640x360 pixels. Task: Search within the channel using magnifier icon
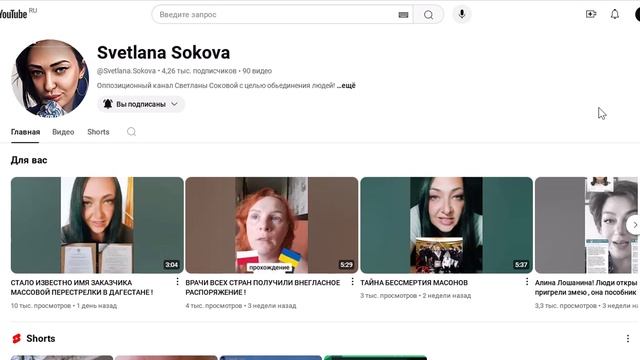click(x=131, y=131)
